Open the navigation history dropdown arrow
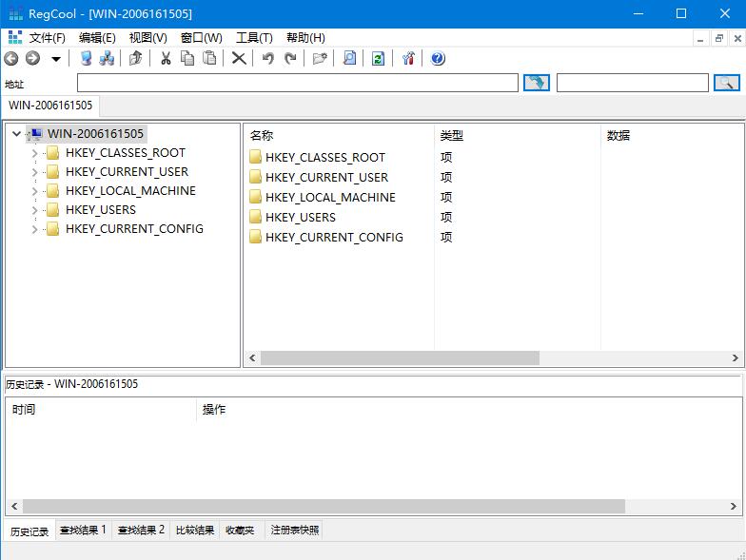Viewport: 746px width, 560px height. pos(56,59)
